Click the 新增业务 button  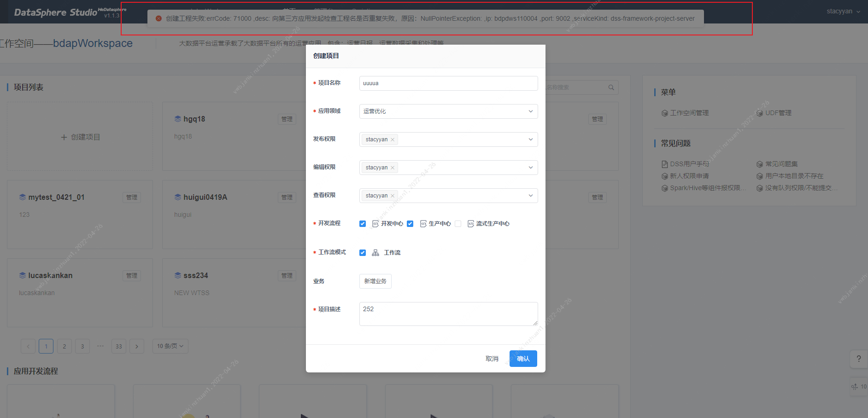coord(375,281)
